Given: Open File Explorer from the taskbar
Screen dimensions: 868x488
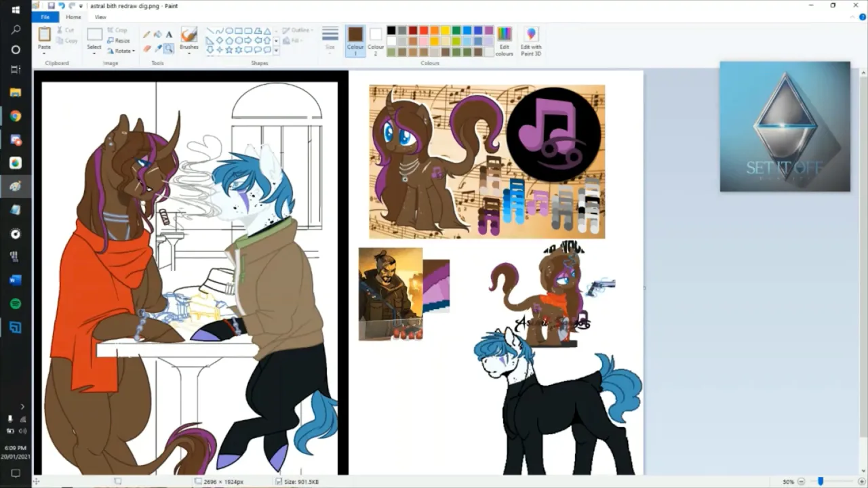Looking at the screenshot, I should tap(16, 93).
